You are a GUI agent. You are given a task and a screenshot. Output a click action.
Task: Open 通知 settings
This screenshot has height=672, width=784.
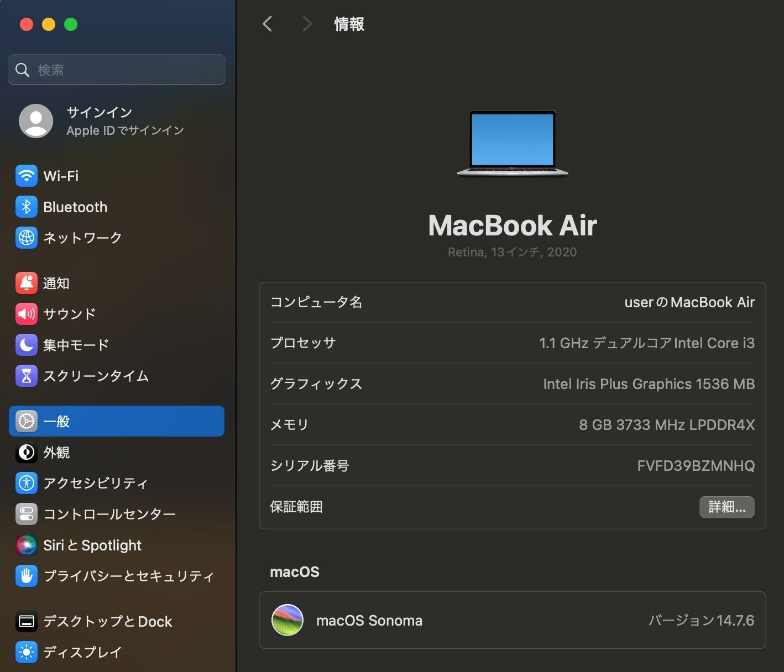[x=117, y=283]
